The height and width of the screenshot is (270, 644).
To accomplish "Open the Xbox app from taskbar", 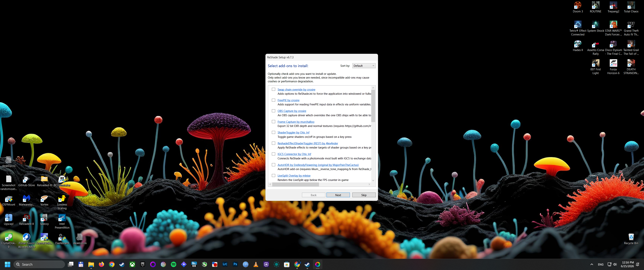I will [x=132, y=264].
